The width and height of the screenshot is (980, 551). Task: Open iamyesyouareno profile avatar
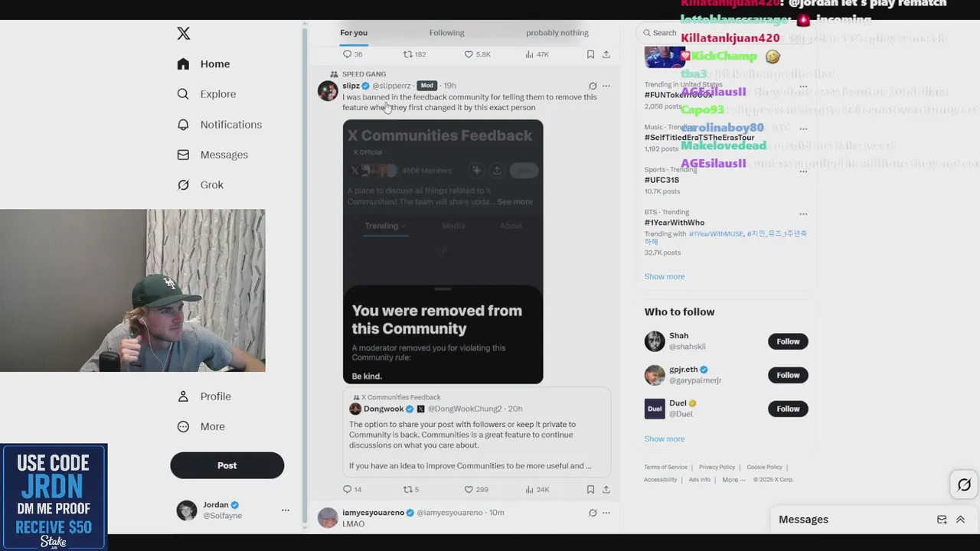[x=328, y=517]
